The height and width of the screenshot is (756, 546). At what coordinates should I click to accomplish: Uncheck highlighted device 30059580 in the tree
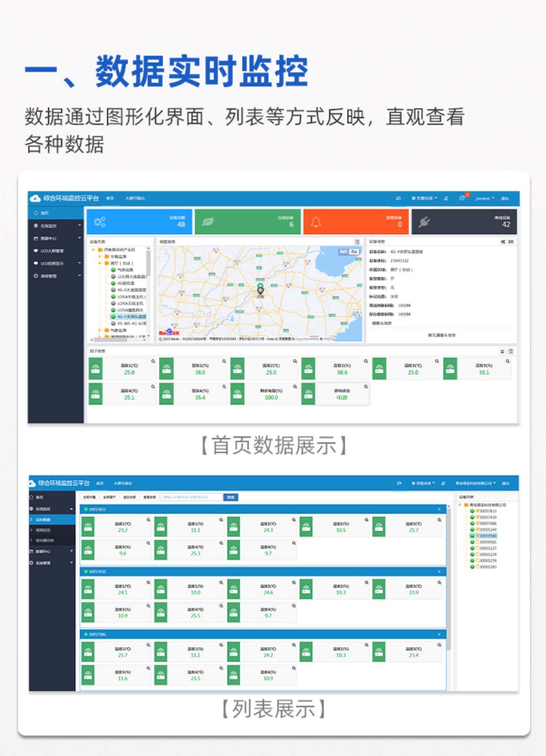pos(478,535)
